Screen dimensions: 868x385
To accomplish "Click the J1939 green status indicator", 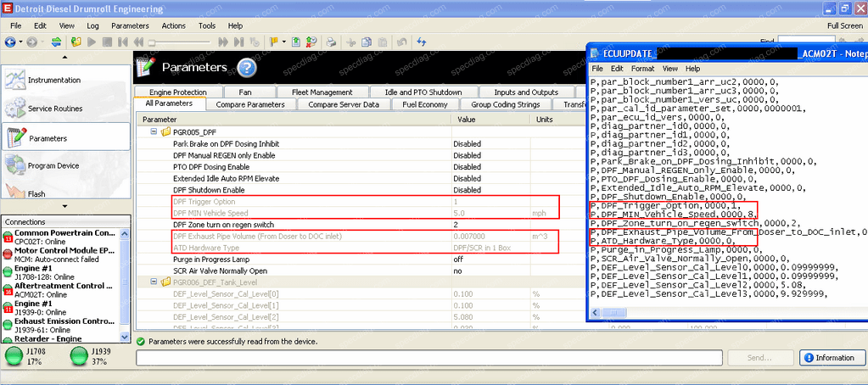I will 80,356.
